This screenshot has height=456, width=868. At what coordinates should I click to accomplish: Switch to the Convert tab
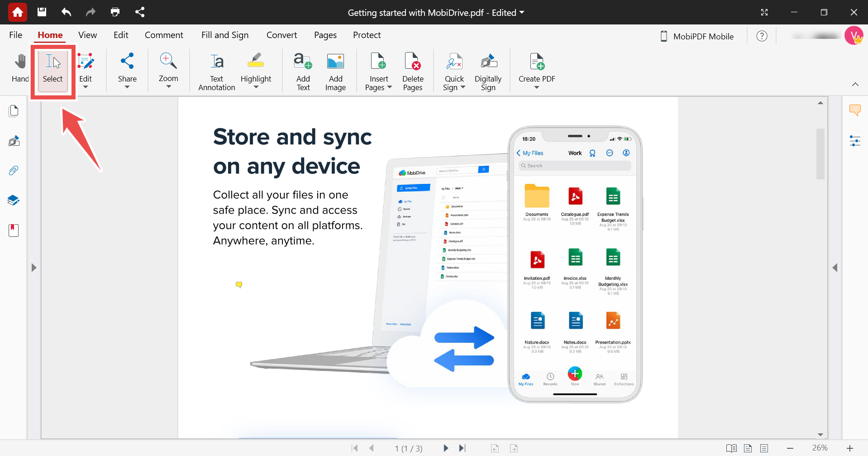pos(281,35)
